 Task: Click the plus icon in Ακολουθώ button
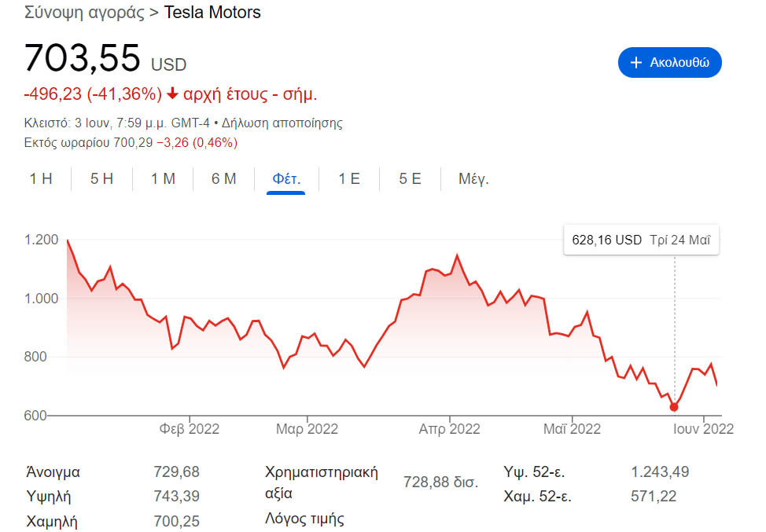(635, 63)
